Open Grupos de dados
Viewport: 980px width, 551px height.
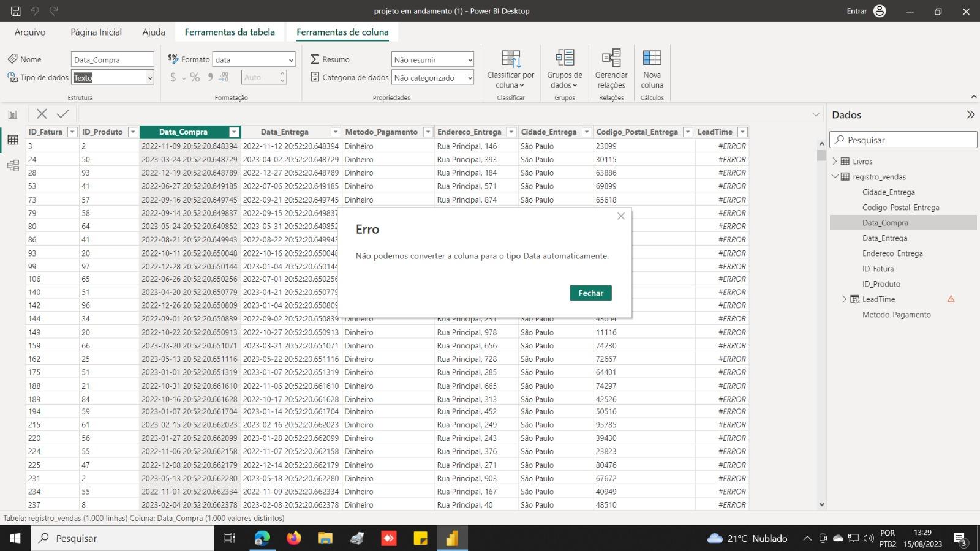click(565, 69)
